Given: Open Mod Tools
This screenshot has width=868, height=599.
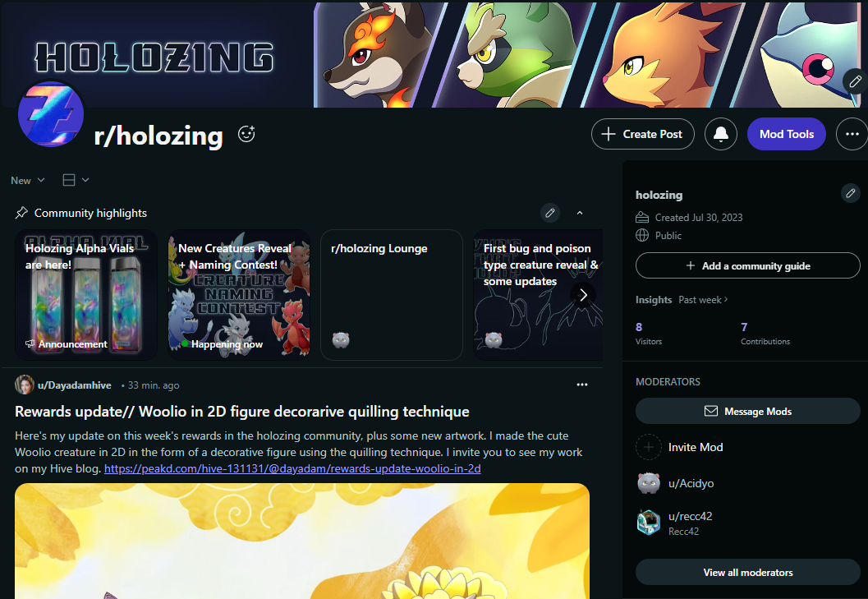Looking at the screenshot, I should 786,134.
